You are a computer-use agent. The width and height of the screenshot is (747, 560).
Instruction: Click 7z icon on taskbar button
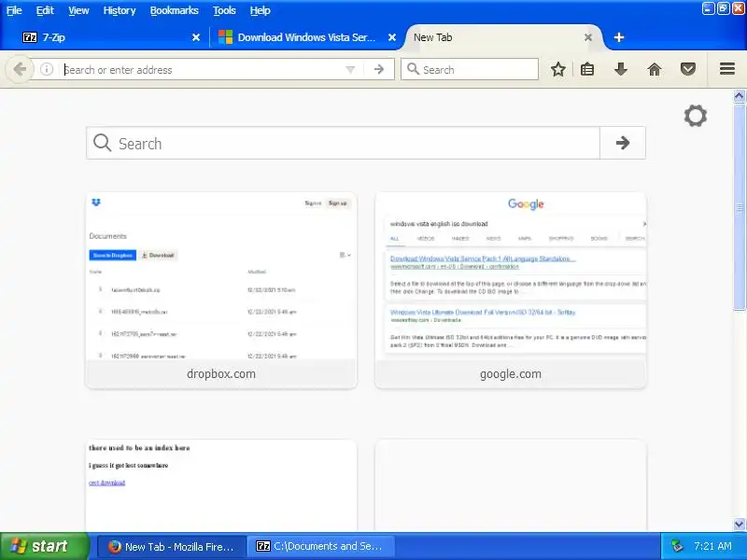coord(263,546)
